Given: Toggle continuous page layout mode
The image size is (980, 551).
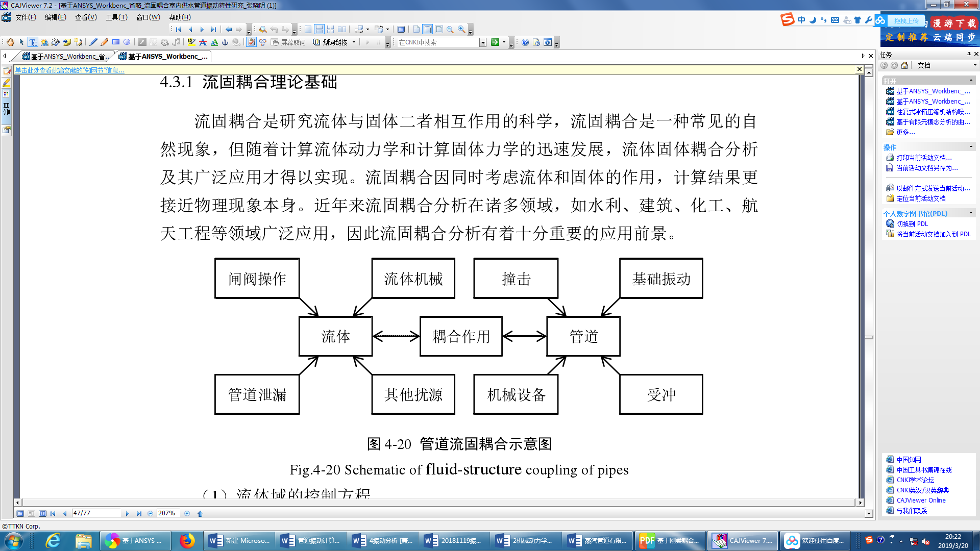Looking at the screenshot, I should point(319,30).
